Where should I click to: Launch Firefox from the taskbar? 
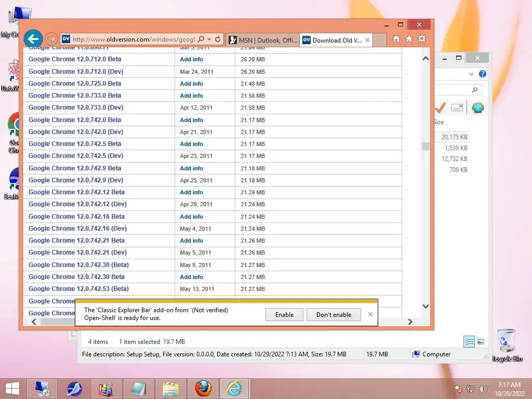tap(203, 389)
